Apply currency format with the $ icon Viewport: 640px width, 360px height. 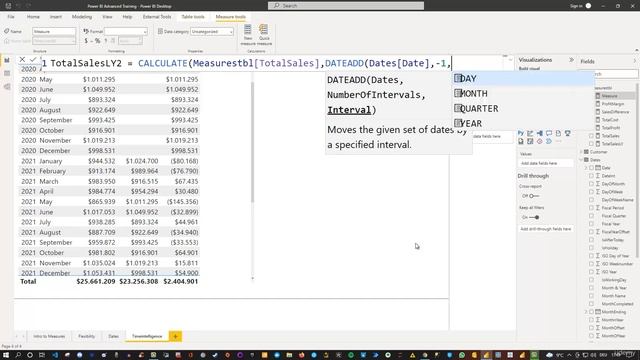pos(86,41)
